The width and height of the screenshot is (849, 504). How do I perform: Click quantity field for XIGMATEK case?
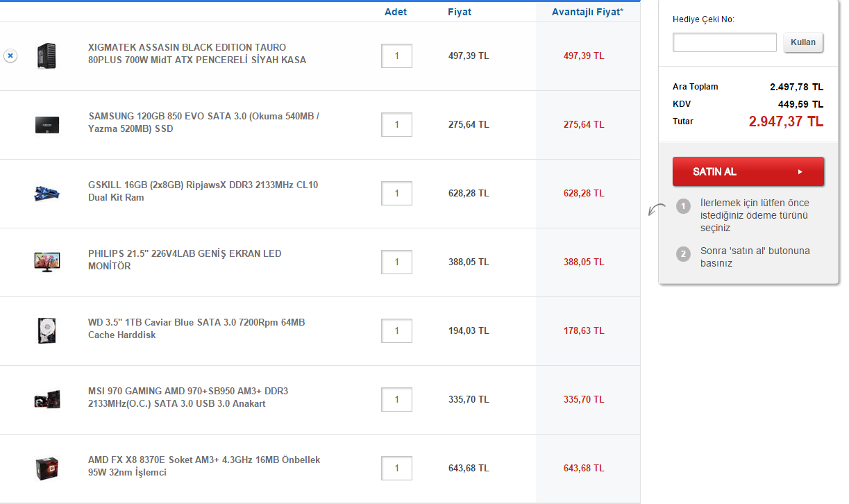point(396,56)
